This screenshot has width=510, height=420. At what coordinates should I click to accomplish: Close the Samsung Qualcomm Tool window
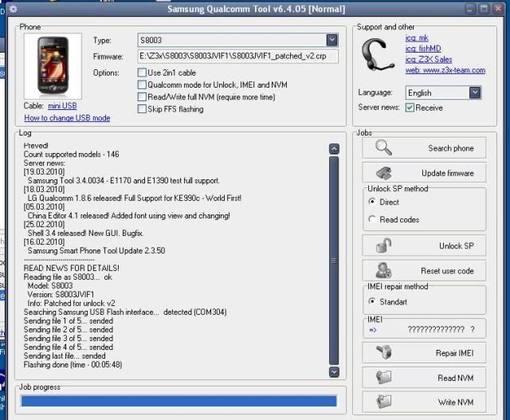coord(498,9)
